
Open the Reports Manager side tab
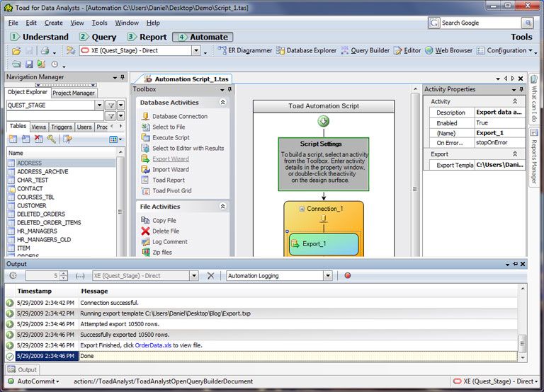click(x=534, y=156)
